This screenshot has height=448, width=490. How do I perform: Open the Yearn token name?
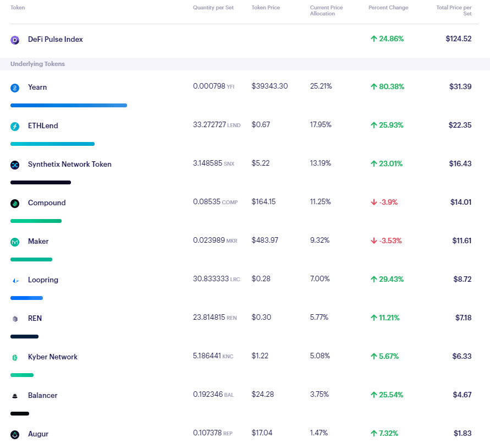click(37, 88)
